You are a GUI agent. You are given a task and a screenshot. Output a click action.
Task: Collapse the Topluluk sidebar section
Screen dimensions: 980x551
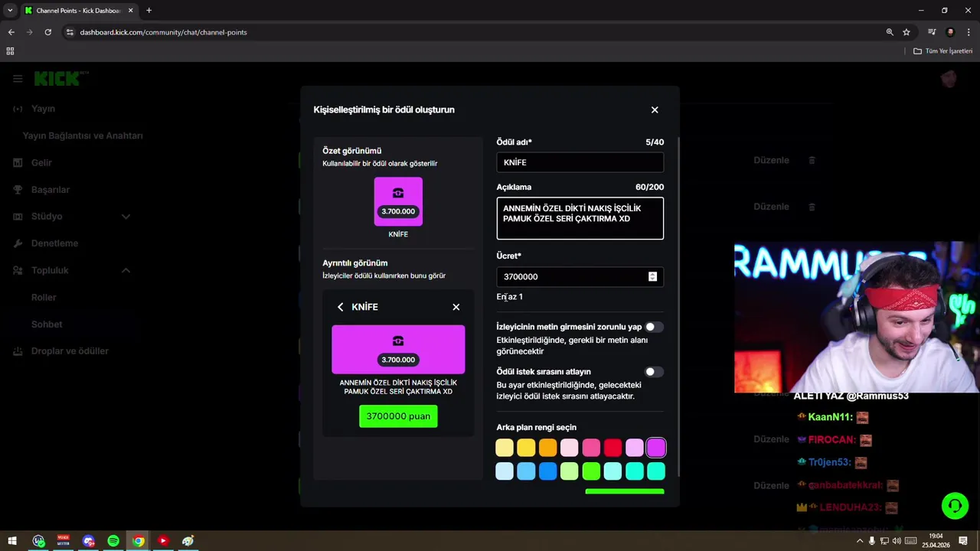pyautogui.click(x=126, y=270)
